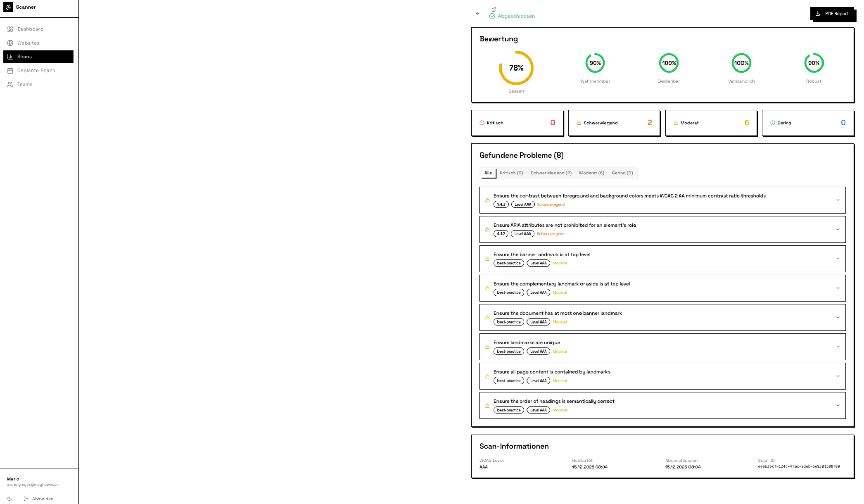Click the Scanner accessibility logo icon
The height and width of the screenshot is (504, 864).
click(x=8, y=7)
